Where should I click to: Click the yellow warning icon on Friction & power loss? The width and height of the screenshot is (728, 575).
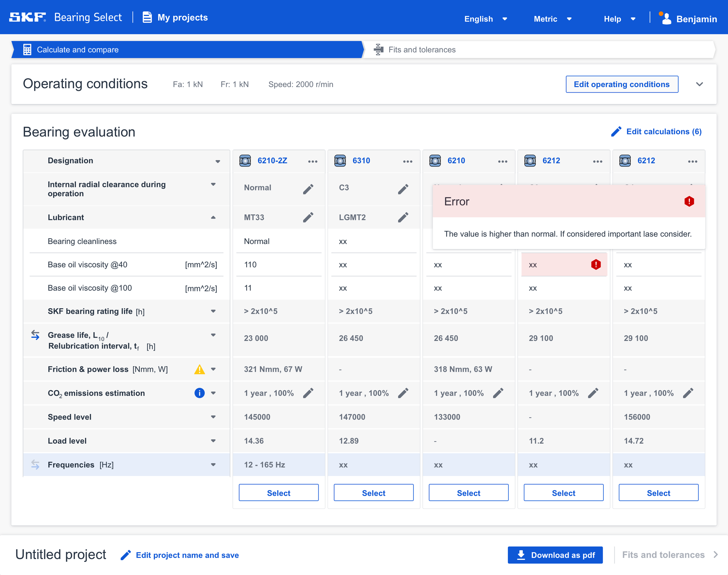tap(199, 369)
